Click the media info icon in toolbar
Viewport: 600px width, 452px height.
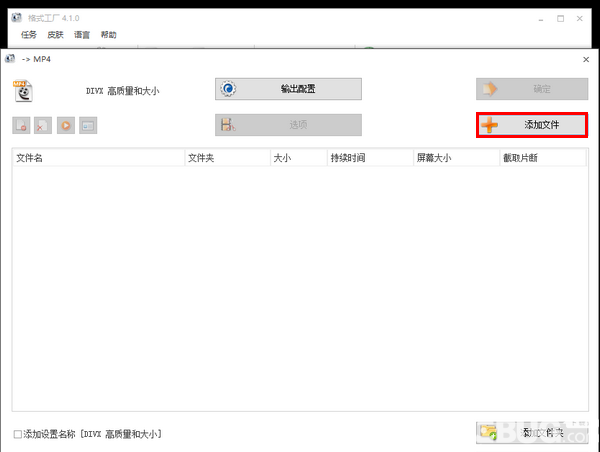point(88,125)
